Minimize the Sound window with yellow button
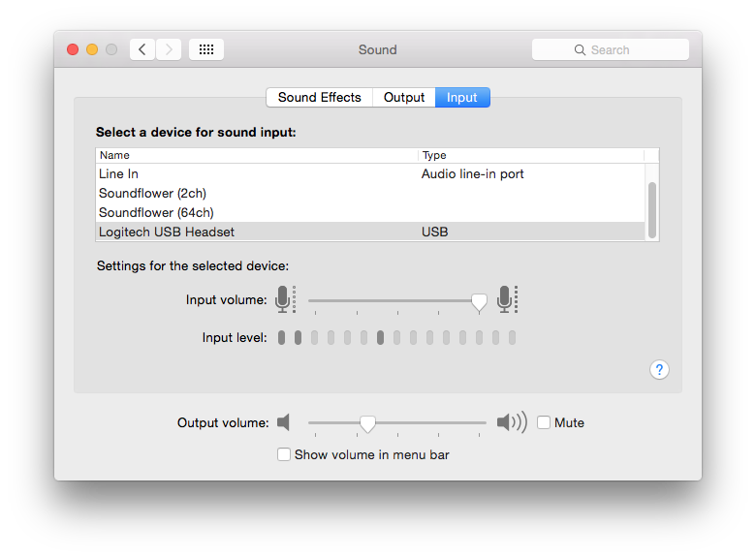756x558 pixels. (x=92, y=49)
